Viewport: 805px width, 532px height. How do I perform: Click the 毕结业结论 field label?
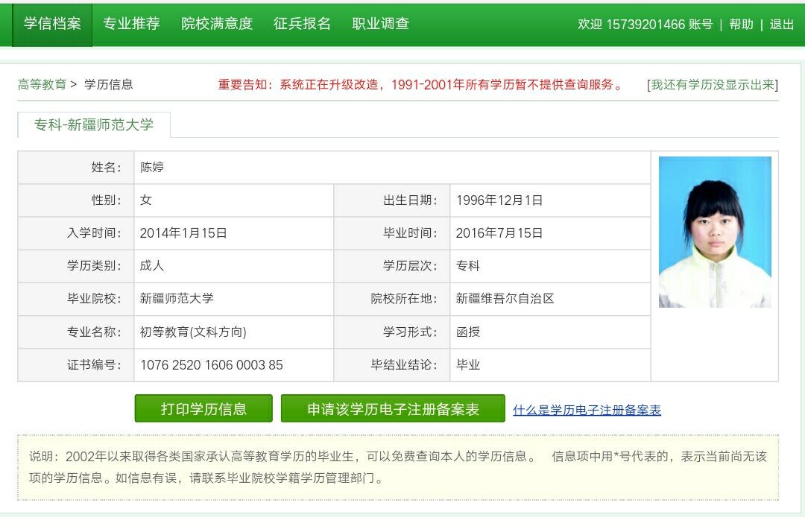click(404, 365)
